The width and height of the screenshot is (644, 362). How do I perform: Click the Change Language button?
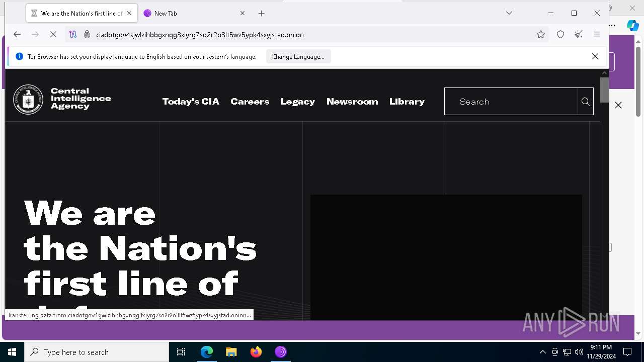point(298,57)
